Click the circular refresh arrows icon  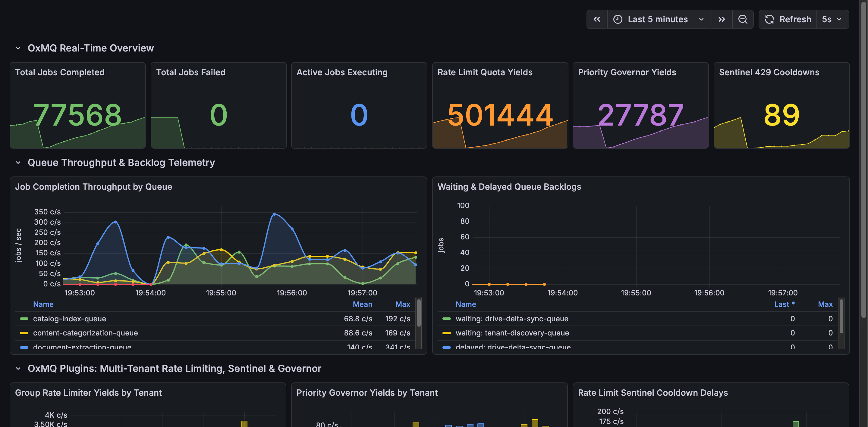point(769,20)
